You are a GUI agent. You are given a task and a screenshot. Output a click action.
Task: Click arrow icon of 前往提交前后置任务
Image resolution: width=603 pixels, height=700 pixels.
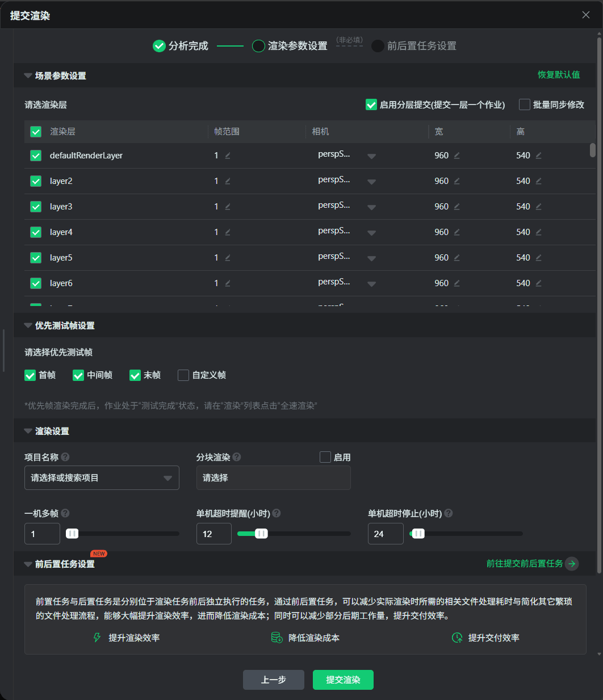(x=572, y=564)
